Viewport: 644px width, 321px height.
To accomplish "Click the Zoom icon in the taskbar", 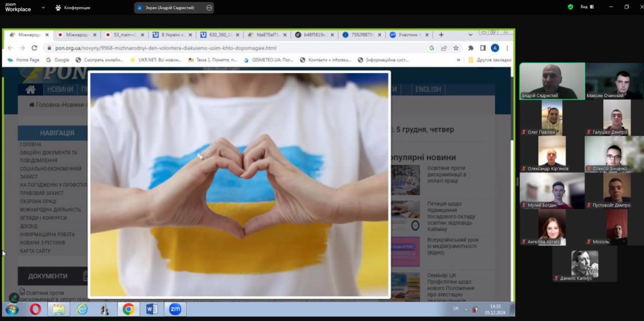I will [175, 309].
